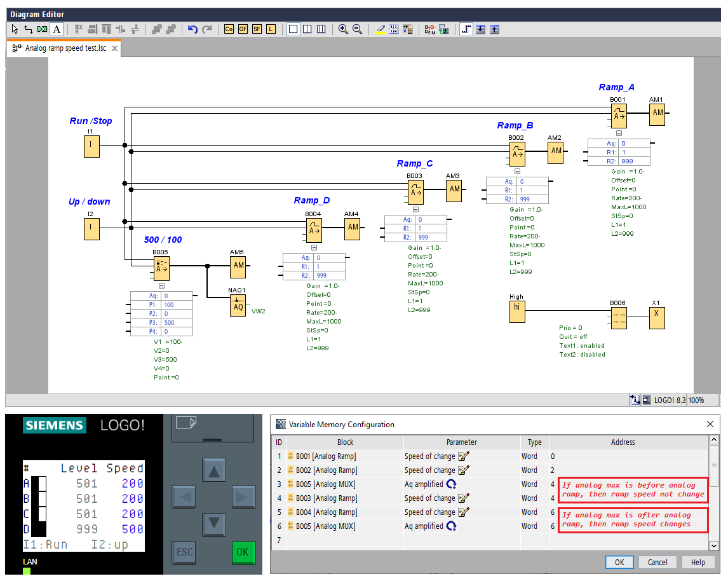The height and width of the screenshot is (581, 728).
Task: Click the Undo arrow in toolbar
Action: [192, 29]
